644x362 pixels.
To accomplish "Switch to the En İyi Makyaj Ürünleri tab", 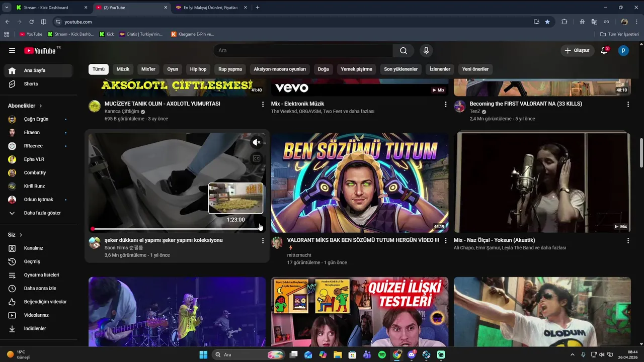I will pos(210,8).
